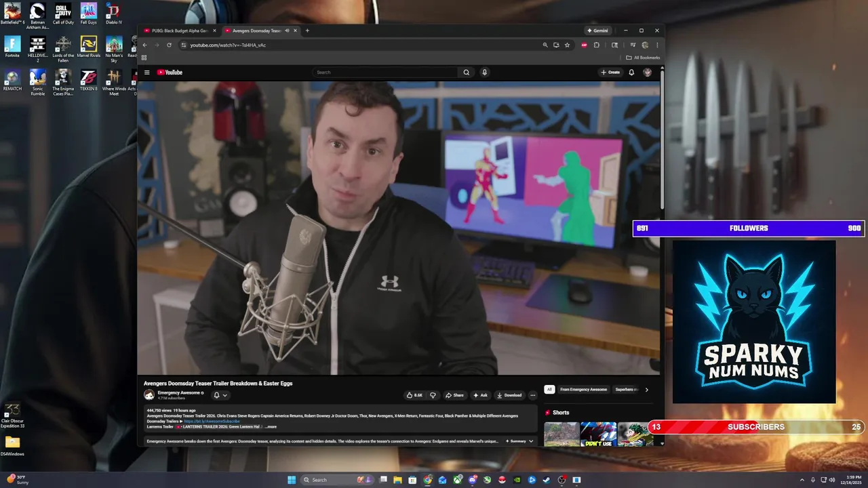Open File Explorer from taskbar

point(397,480)
